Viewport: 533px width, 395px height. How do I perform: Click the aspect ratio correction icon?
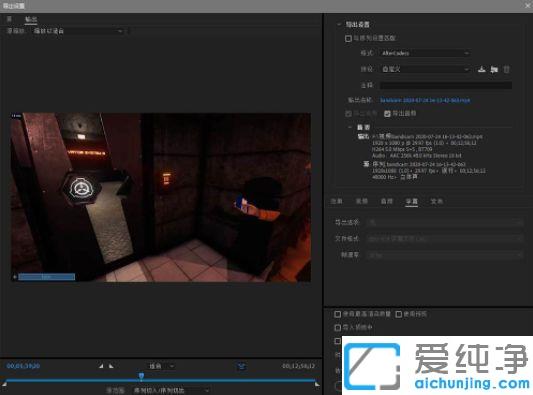[241, 366]
